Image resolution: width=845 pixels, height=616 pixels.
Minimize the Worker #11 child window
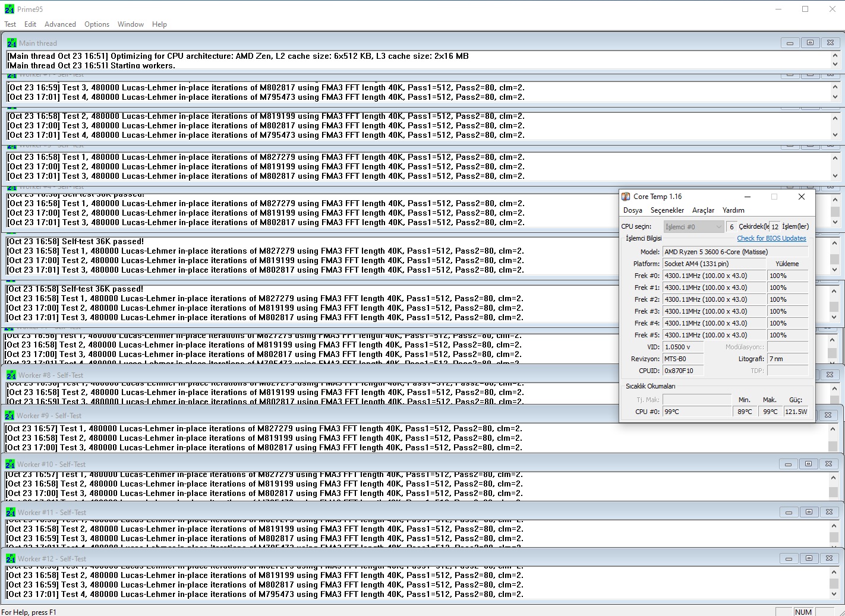789,512
